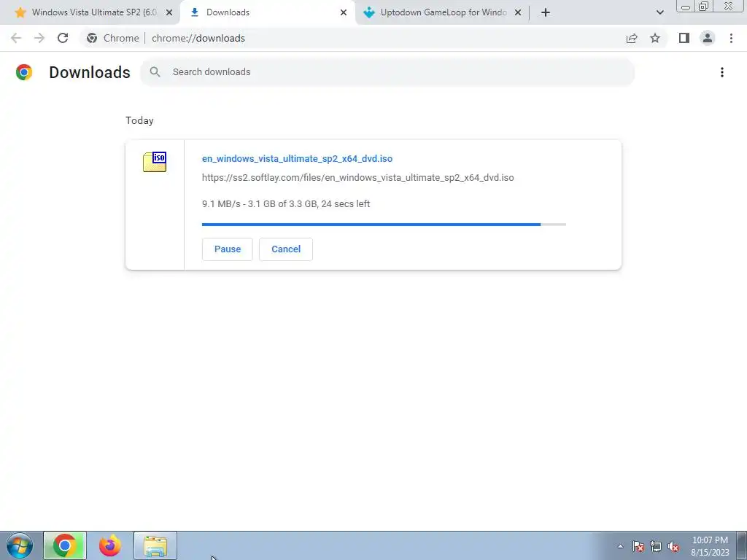This screenshot has width=747, height=560.
Task: Click the download progress bar
Action: 384,225
